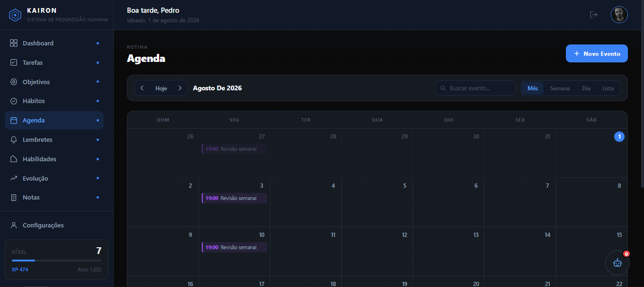Click the XP 474 label
The height and width of the screenshot is (287, 644).
[20, 270]
